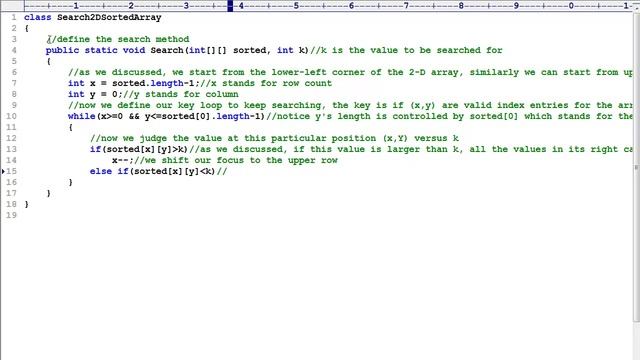Click 'if(sorted[x][y]>k)' on line 13

point(139,150)
